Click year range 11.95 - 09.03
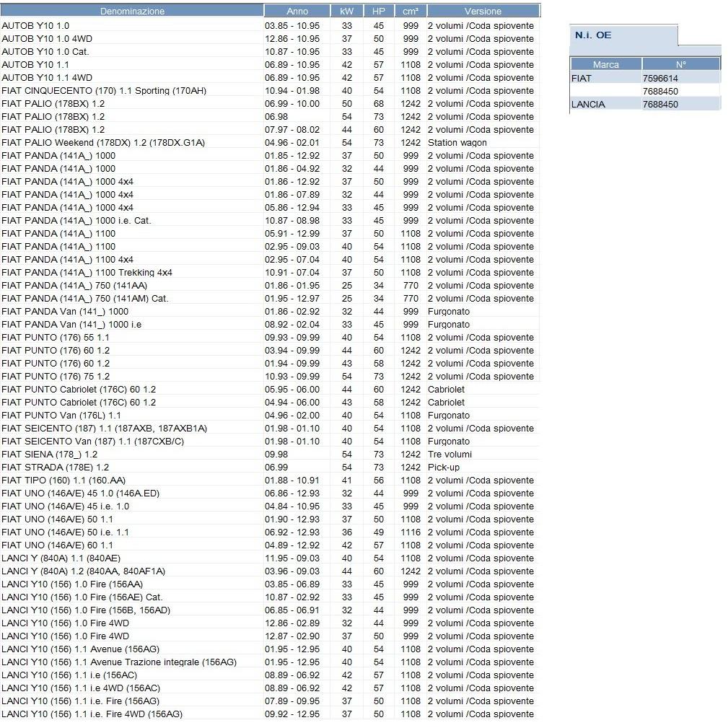Image resolution: width=728 pixels, height=728 pixels. 292,558
